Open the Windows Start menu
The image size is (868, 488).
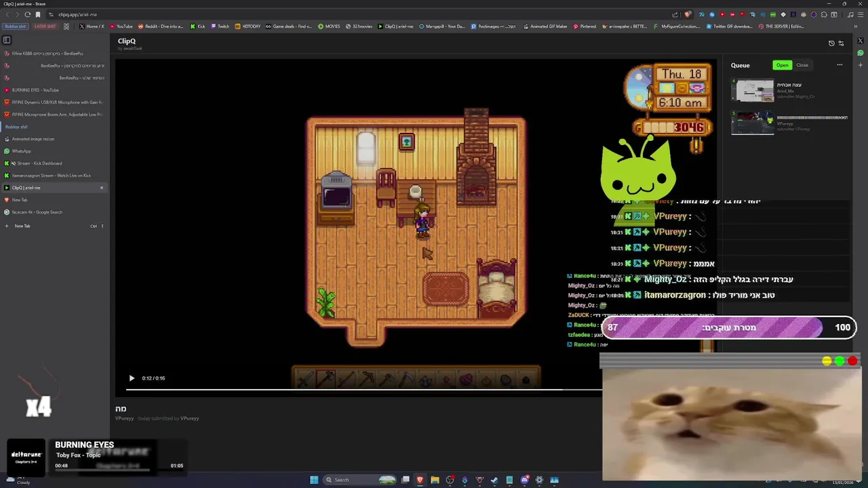click(314, 480)
